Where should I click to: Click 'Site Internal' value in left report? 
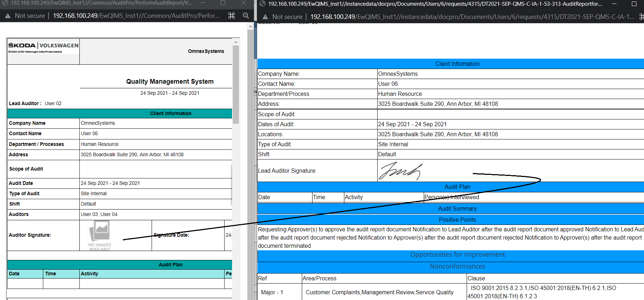[94, 193]
